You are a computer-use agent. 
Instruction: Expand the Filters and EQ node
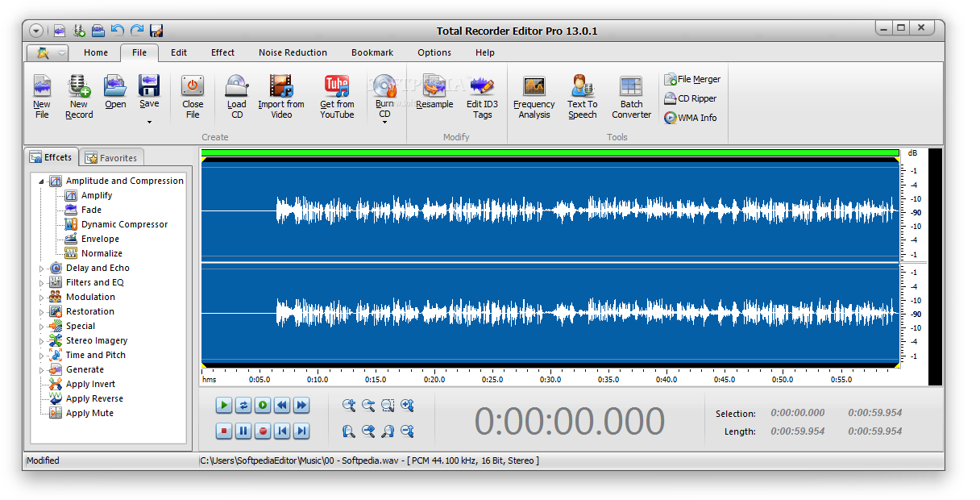click(x=42, y=282)
